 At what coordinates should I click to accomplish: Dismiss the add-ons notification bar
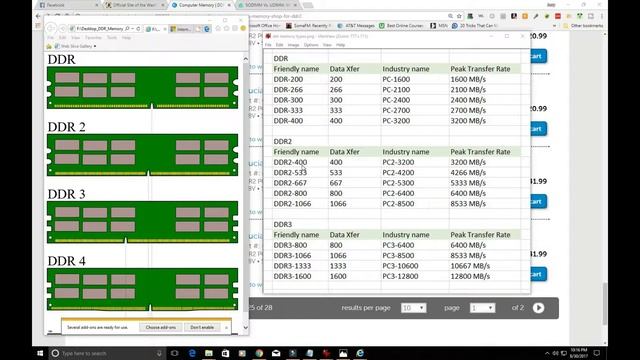tap(227, 327)
